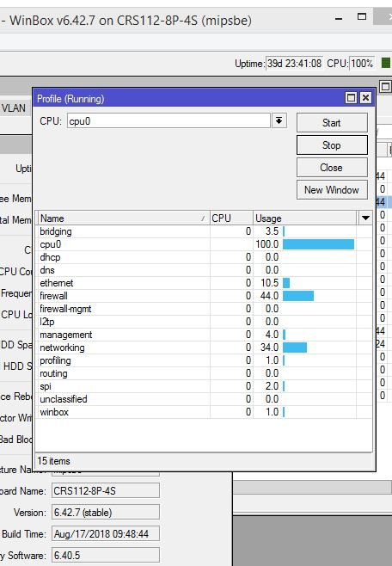Click the 4.0 usage value for management
The height and width of the screenshot is (566, 392).
(x=272, y=335)
